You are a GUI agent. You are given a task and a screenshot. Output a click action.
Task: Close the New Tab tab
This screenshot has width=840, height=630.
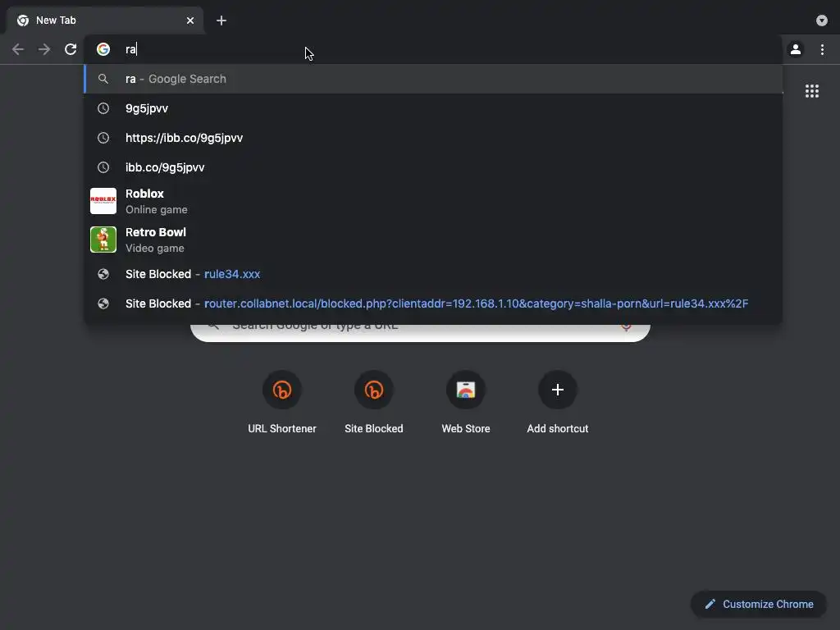(190, 21)
